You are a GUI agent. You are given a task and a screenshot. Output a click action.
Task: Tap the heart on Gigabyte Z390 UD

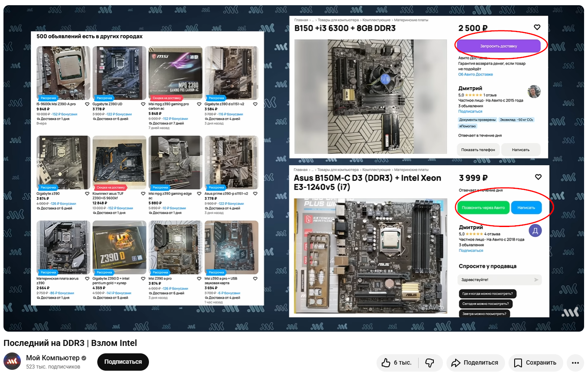[x=143, y=104]
